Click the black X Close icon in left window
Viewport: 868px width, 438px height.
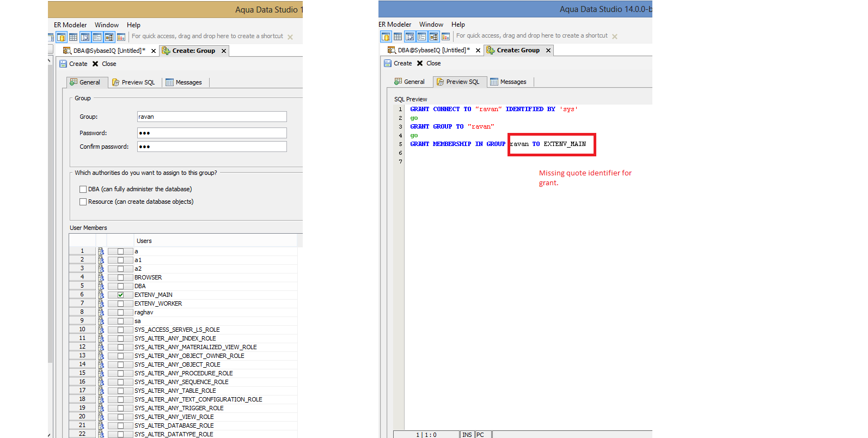point(95,64)
